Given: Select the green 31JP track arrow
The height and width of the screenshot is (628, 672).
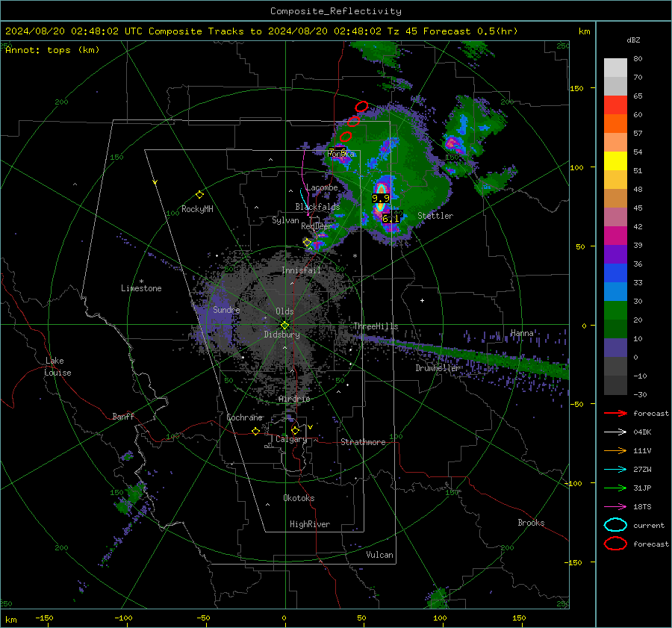Looking at the screenshot, I should click(615, 488).
